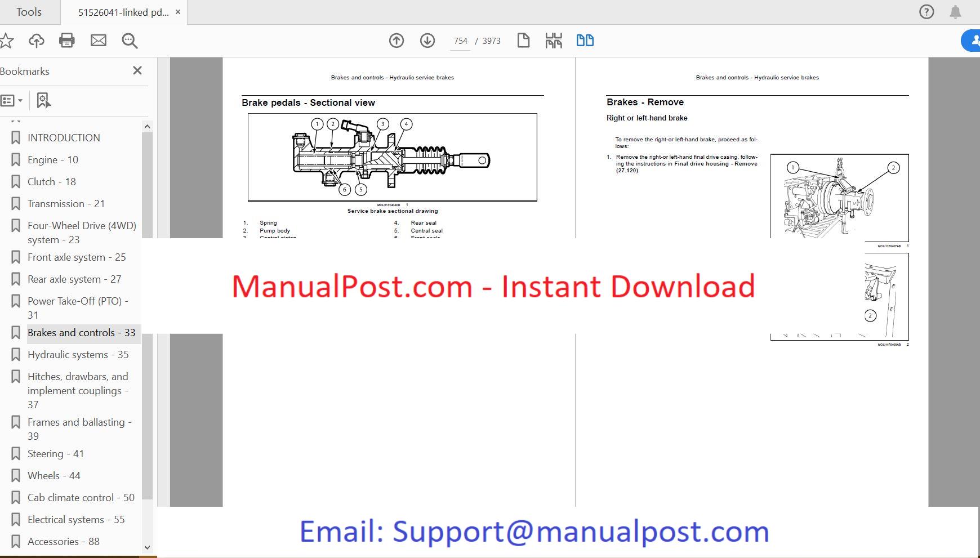The height and width of the screenshot is (558, 980).
Task: Send file by email envelope icon
Action: point(99,41)
